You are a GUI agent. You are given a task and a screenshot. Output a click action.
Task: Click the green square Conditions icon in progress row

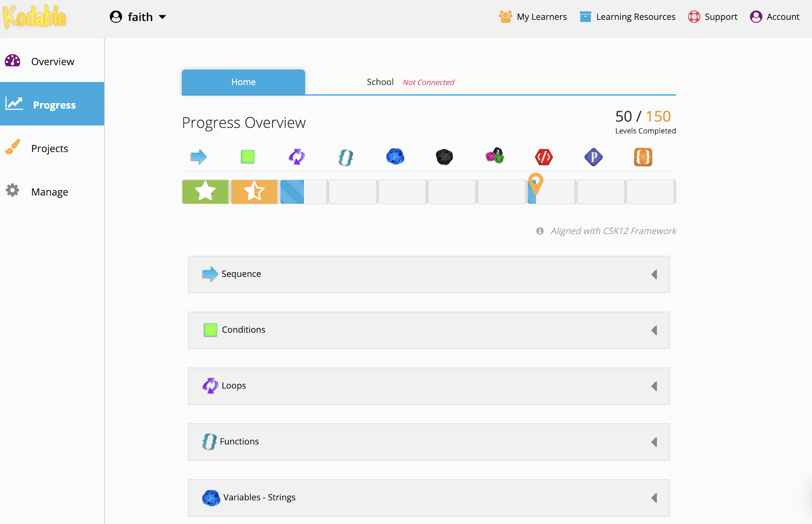(x=248, y=157)
